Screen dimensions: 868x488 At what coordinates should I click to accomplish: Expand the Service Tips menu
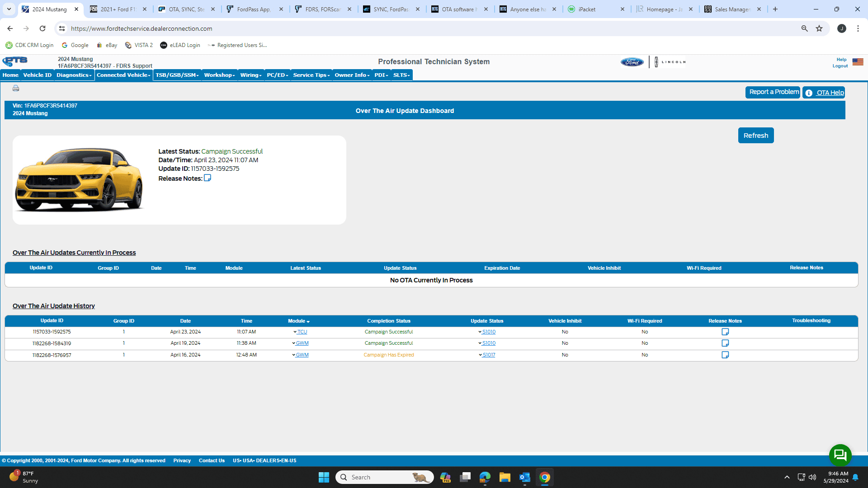click(311, 75)
